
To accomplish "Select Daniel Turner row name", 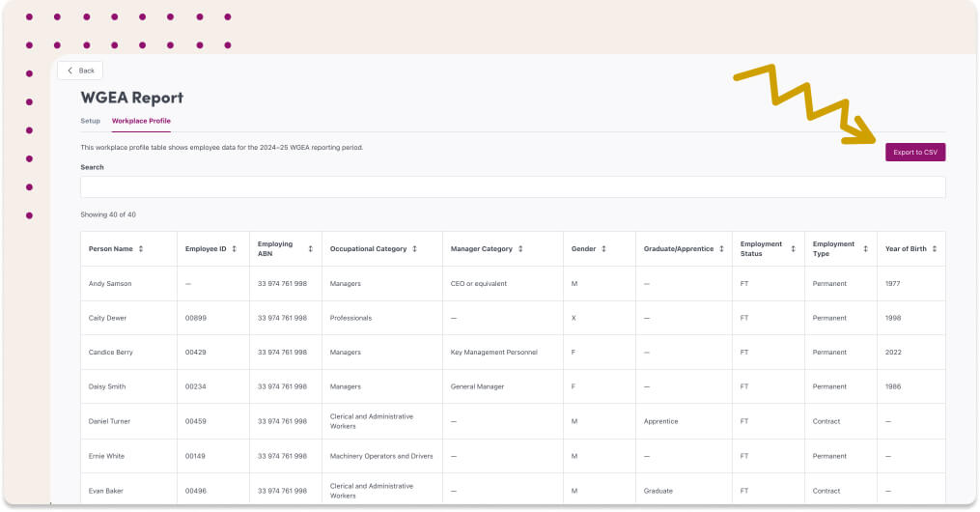I will [x=109, y=421].
